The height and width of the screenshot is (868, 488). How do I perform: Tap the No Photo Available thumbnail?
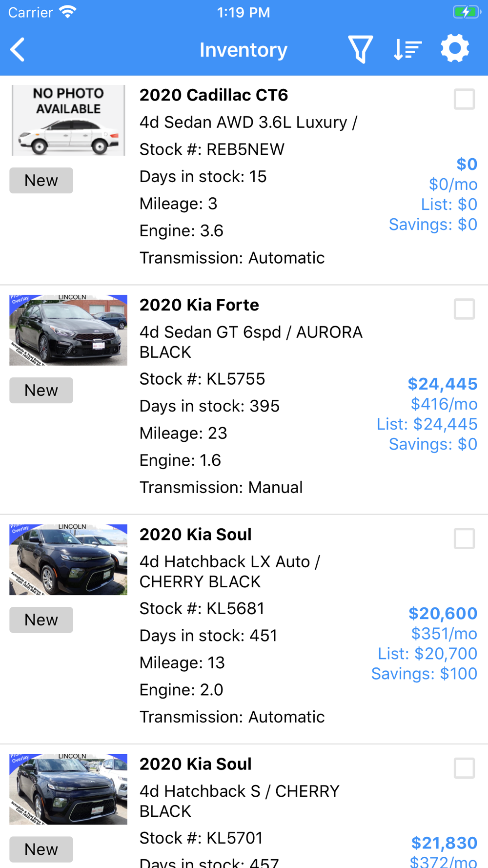68,120
